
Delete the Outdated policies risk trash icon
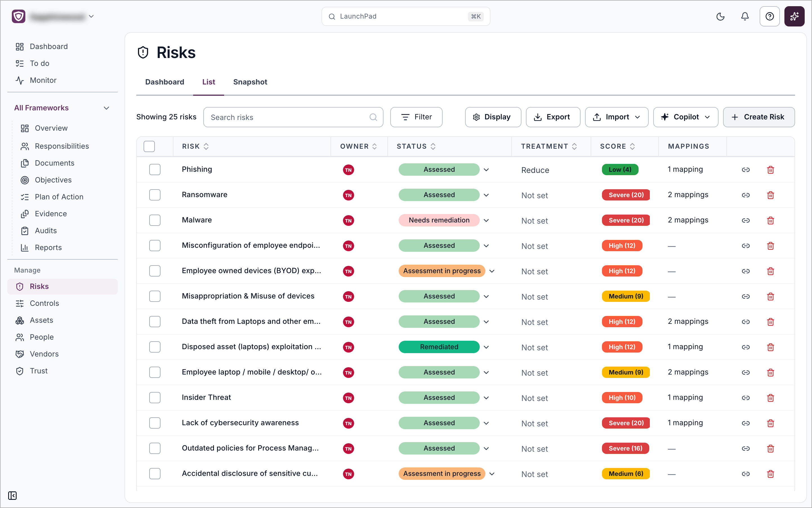pyautogui.click(x=771, y=449)
